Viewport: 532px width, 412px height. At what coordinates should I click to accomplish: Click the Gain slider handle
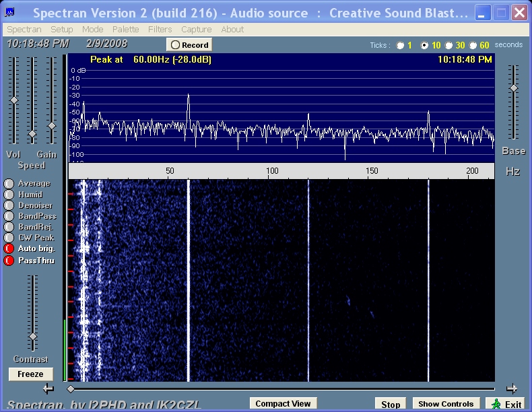[x=52, y=126]
